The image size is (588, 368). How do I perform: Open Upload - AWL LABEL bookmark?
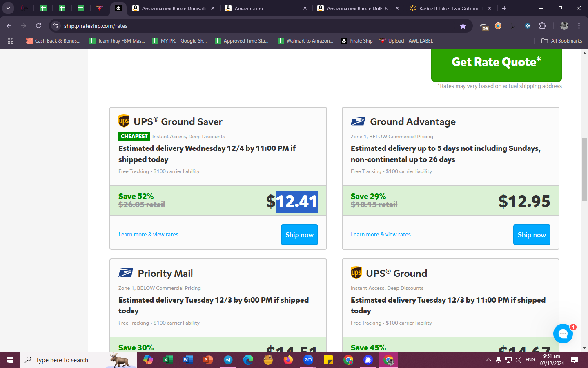pyautogui.click(x=406, y=41)
